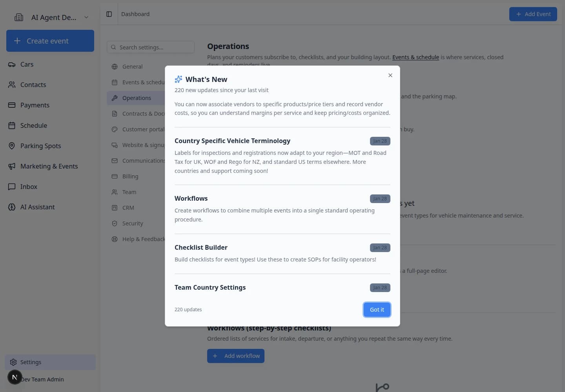This screenshot has width=565, height=392.
Task: Open the AI Assistant
Action: pos(50,207)
